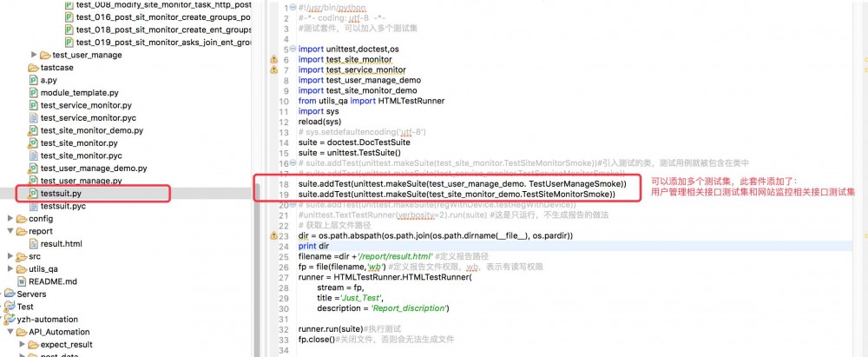Select test_user_manage.py in the tree
868x357 pixels.
[82, 181]
